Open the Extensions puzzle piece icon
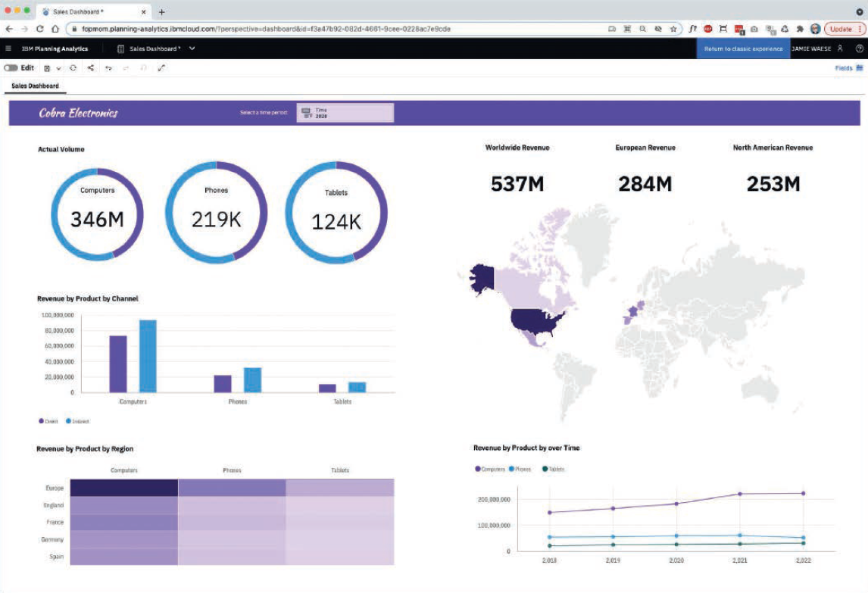 799,29
